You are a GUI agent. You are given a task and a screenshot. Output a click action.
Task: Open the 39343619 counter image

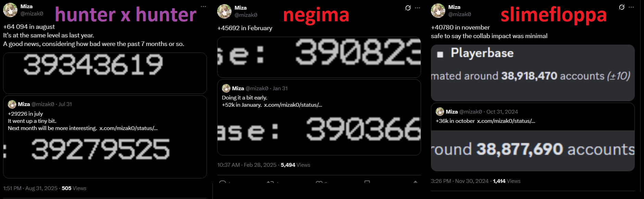pos(105,73)
